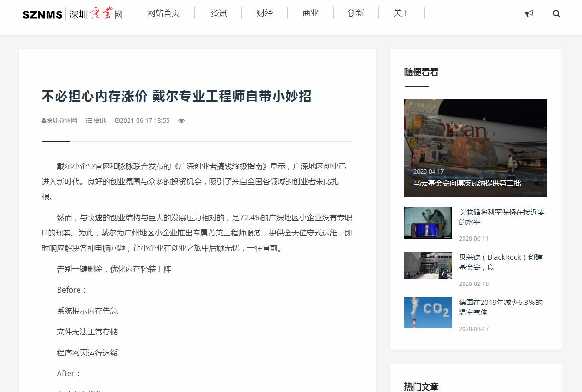Click the 随便看看 sidebar heading
Image resolution: width=582 pixels, height=392 pixels.
click(x=422, y=72)
